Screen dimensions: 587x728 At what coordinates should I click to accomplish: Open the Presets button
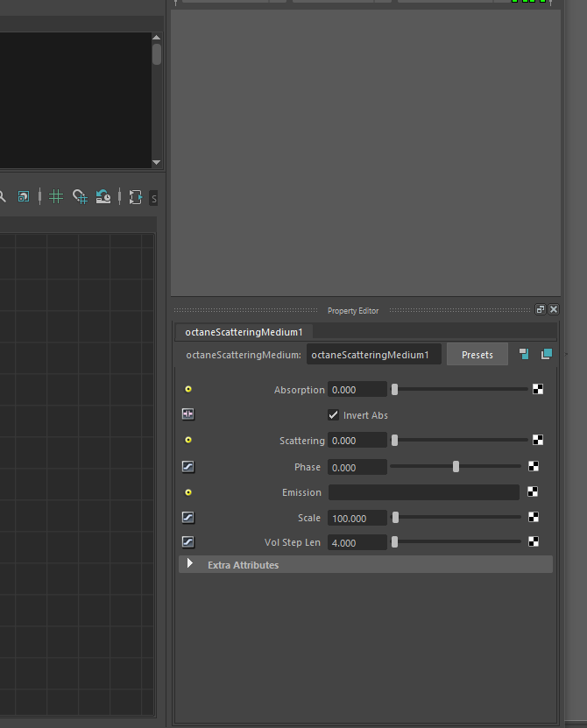[x=477, y=355]
